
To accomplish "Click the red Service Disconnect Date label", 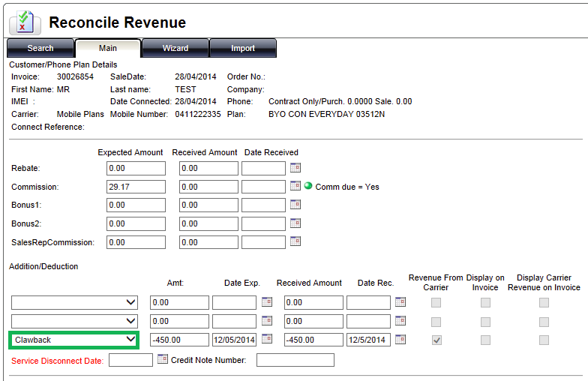I will (57, 361).
